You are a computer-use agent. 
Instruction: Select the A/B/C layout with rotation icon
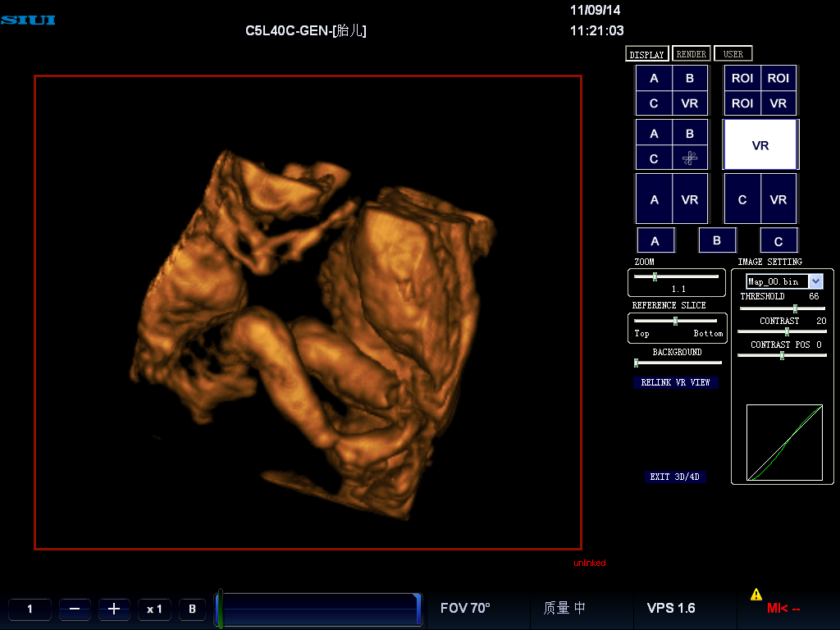[672, 145]
